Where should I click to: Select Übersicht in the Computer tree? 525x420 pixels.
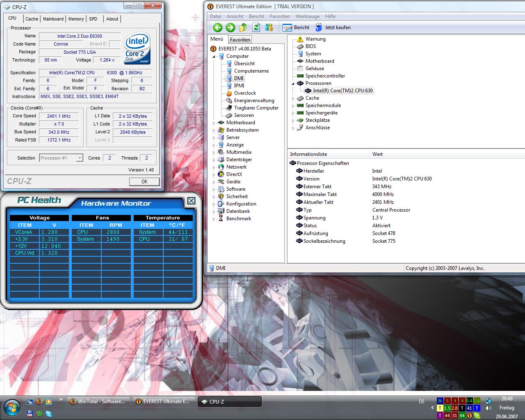[x=244, y=64]
